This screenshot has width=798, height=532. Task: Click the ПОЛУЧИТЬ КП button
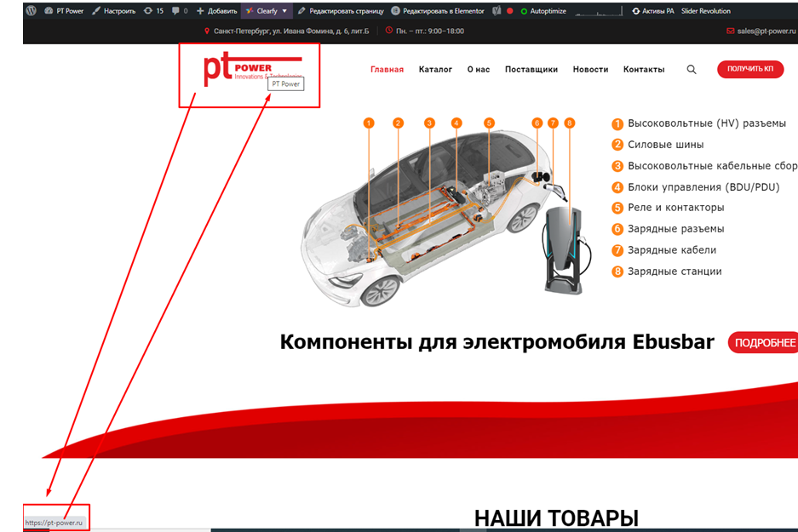[750, 69]
